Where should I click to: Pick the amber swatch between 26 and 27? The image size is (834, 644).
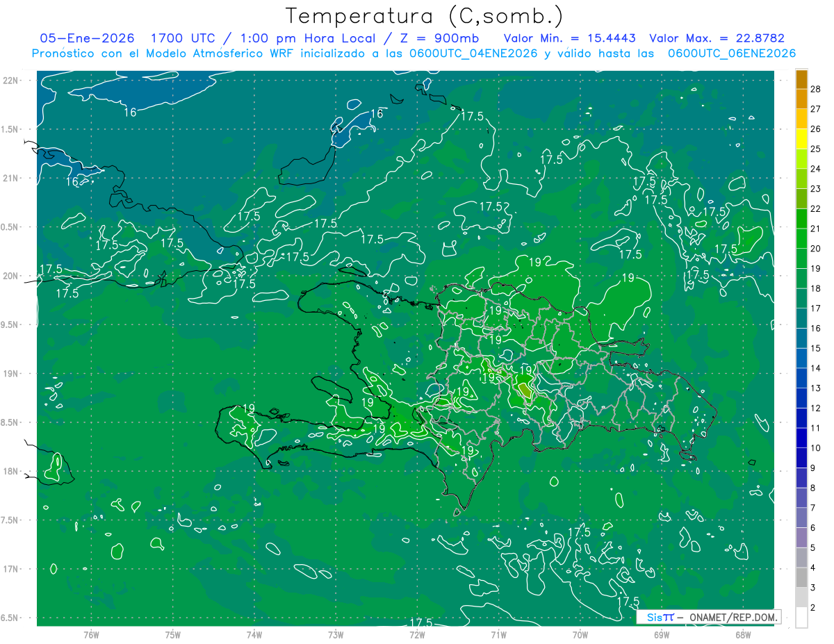(x=801, y=119)
